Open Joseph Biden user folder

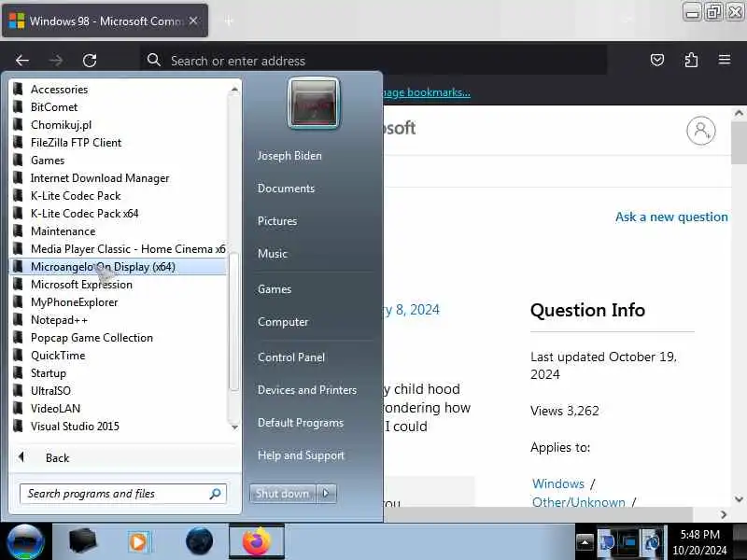point(289,156)
